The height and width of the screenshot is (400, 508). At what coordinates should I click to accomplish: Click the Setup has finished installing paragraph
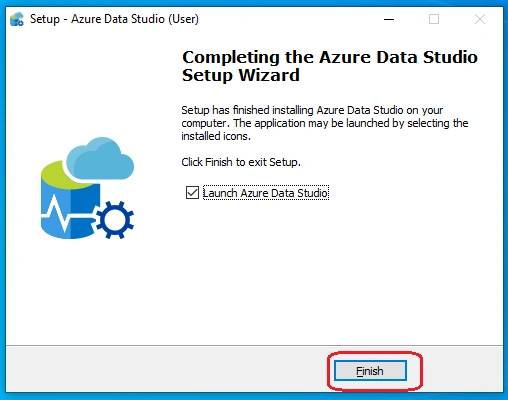tap(325, 123)
